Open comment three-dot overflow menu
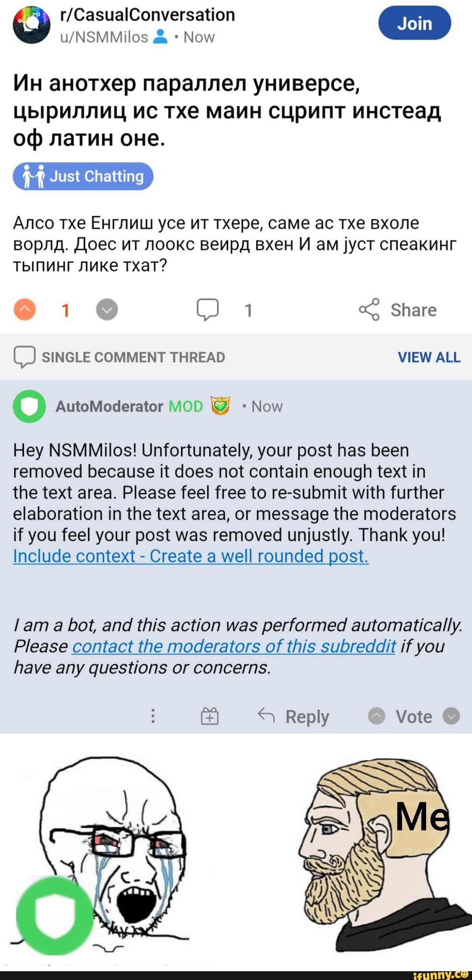Image resolution: width=472 pixels, height=980 pixels. tap(153, 716)
